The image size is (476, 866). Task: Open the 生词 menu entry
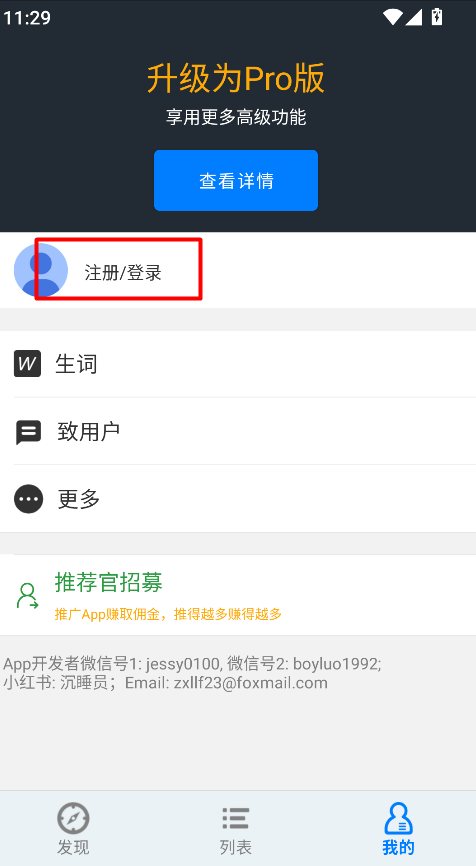tap(238, 364)
